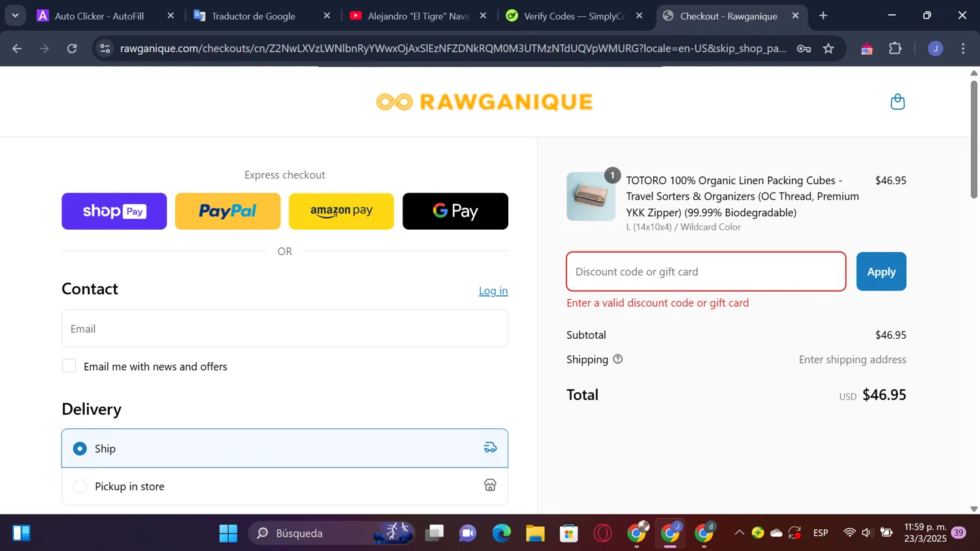This screenshot has width=980, height=551.
Task: Open Task View on the taskbar
Action: (x=434, y=533)
